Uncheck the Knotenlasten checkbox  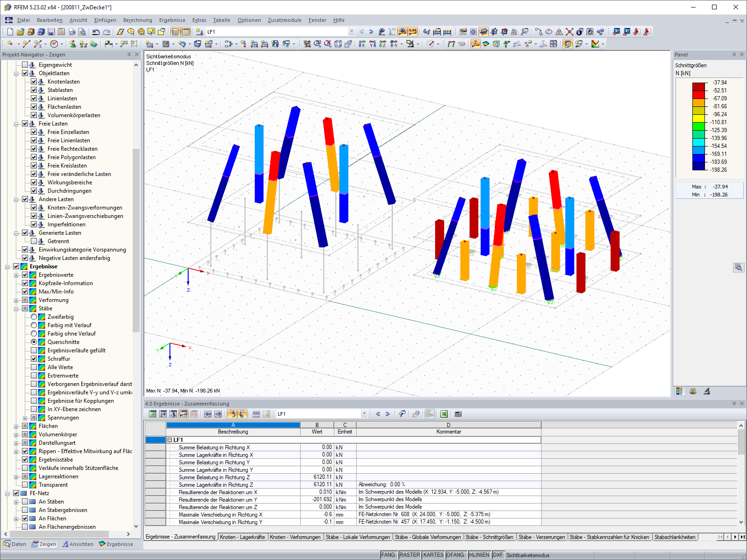click(x=34, y=82)
